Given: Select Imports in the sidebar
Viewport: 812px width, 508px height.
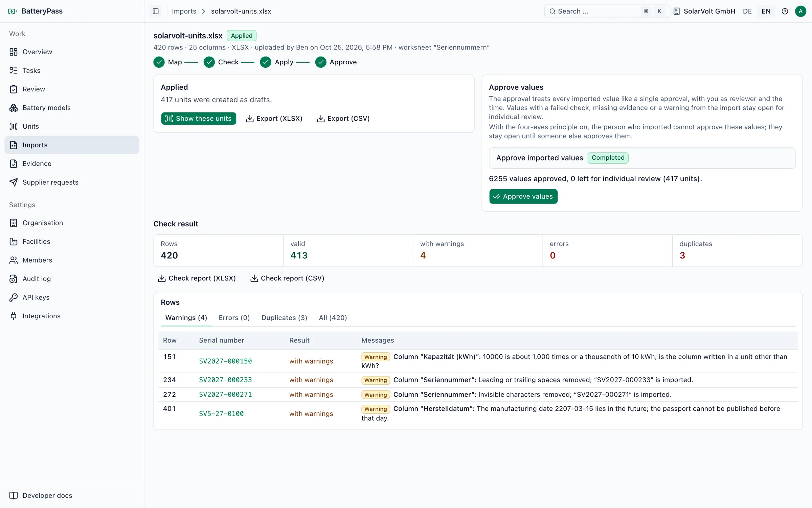Looking at the screenshot, I should click(x=72, y=145).
